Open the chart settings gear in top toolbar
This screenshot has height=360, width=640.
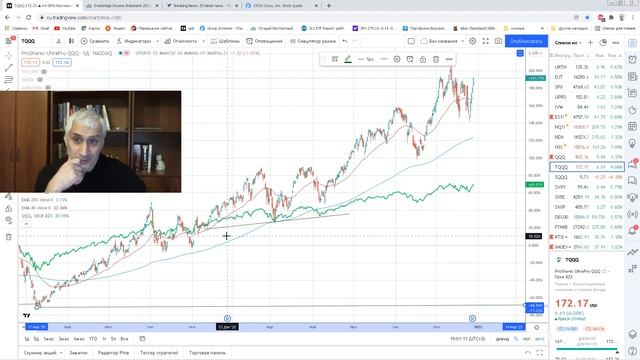click(473, 41)
